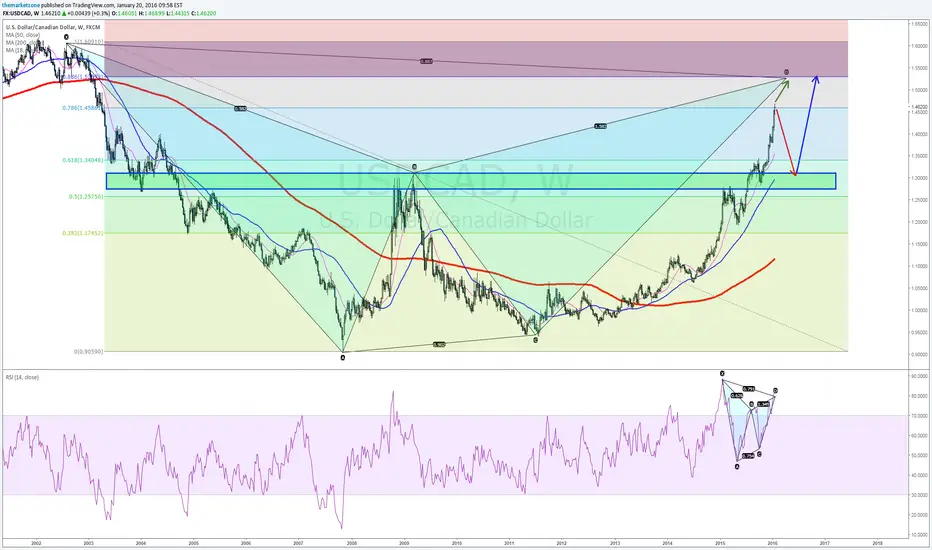The height and width of the screenshot is (550, 932).
Task: Select the RSI (14, close) indicator legend
Action: click(23, 377)
